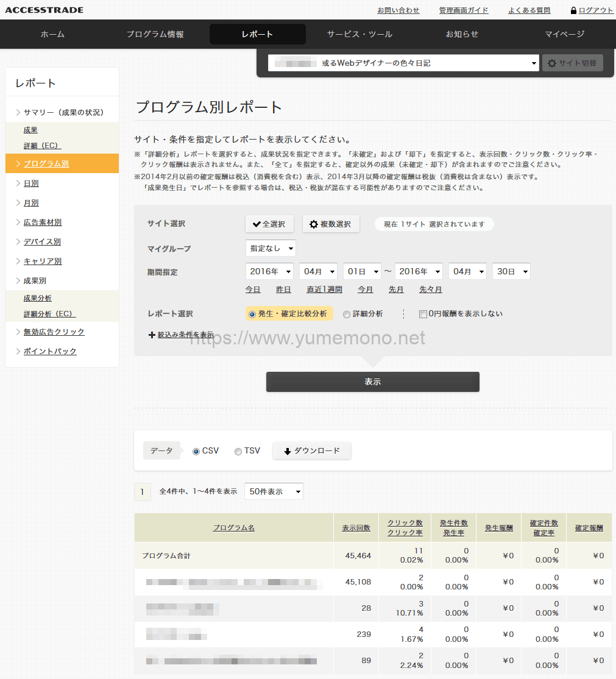Enable the 0円報酬を表示しない checkbox
This screenshot has height=679, width=616.
422,314
